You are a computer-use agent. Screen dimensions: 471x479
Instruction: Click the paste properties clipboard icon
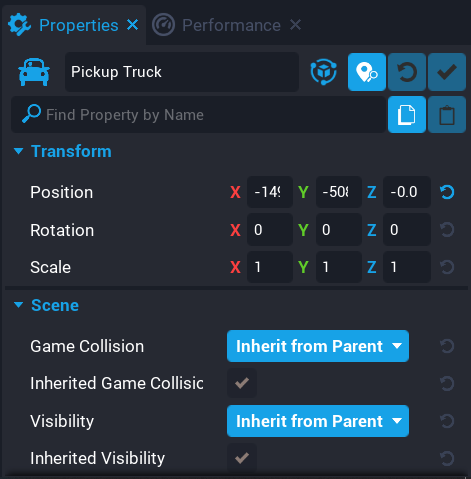click(x=447, y=115)
